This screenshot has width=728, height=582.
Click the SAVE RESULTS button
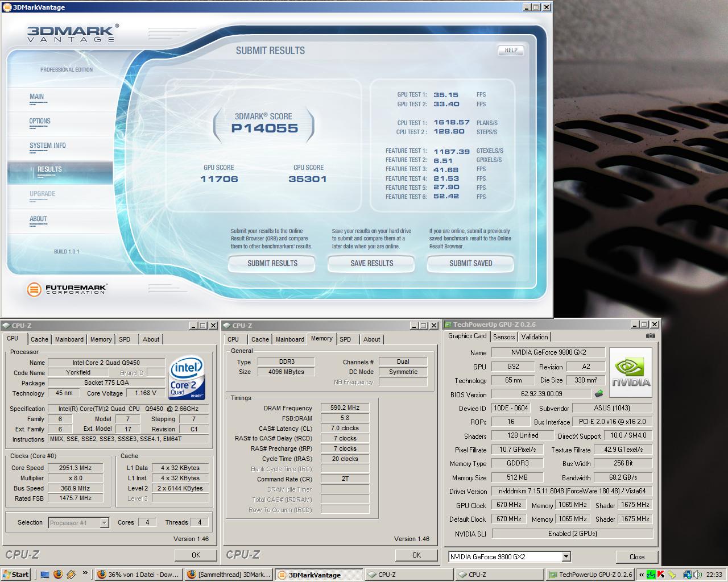point(372,264)
